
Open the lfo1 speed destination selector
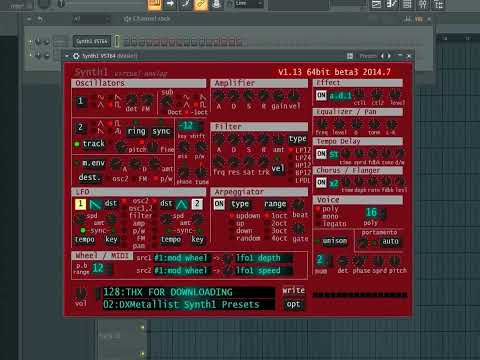(x=263, y=270)
